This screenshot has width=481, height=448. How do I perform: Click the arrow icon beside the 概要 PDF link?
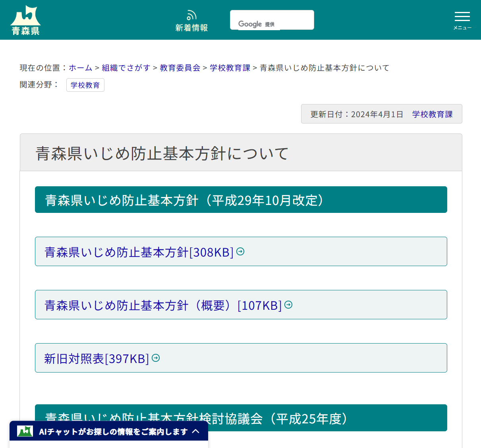pos(288,305)
